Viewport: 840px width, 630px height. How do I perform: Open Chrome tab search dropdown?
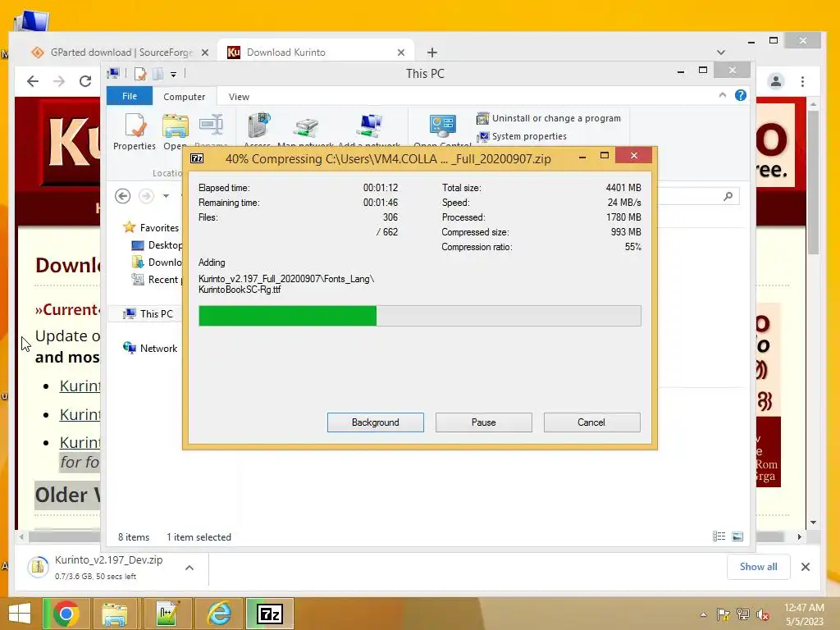(x=720, y=52)
